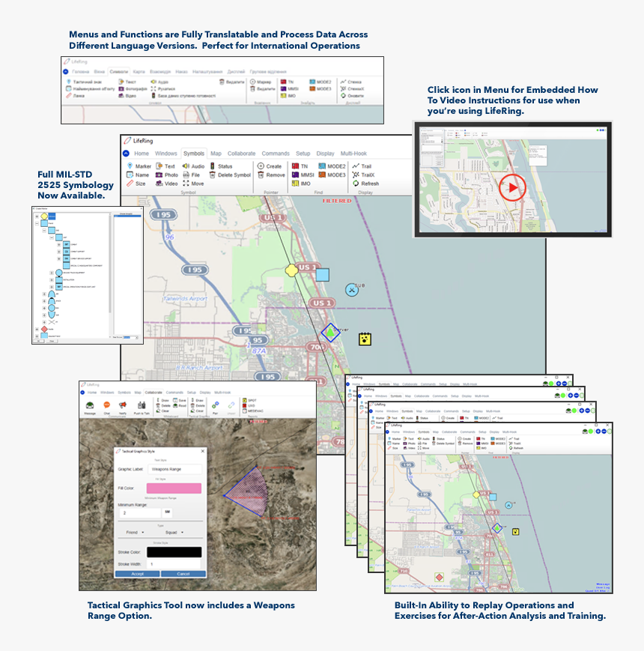Click Accept in Tactical Graphics Style dialog
The image size is (644, 651).
137,574
